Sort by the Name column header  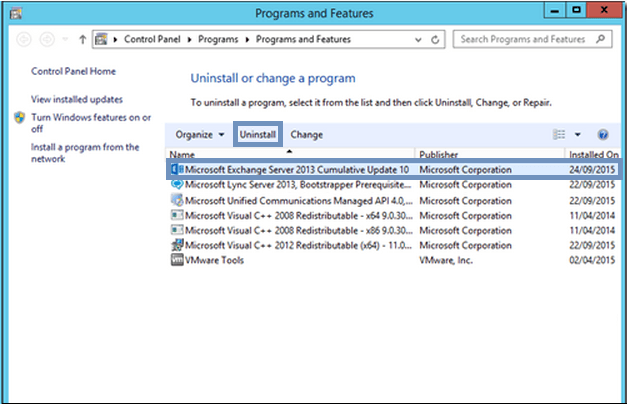[290, 154]
